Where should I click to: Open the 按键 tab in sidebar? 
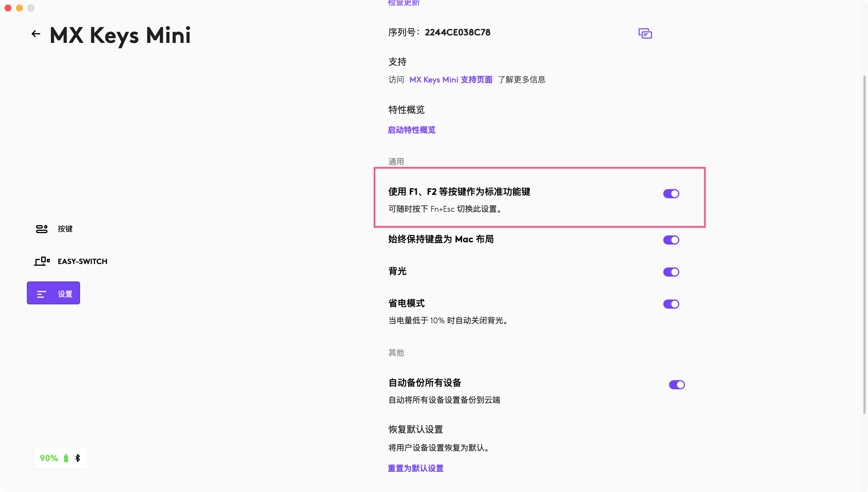tap(65, 229)
